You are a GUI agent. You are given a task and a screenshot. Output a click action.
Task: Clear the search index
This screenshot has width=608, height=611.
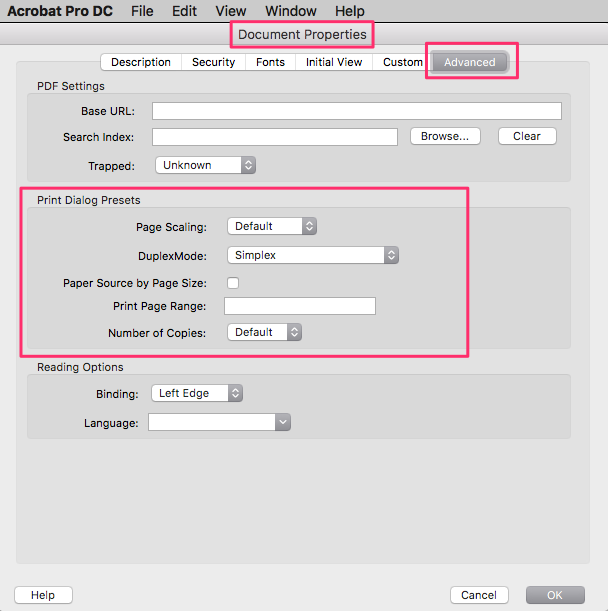527,136
